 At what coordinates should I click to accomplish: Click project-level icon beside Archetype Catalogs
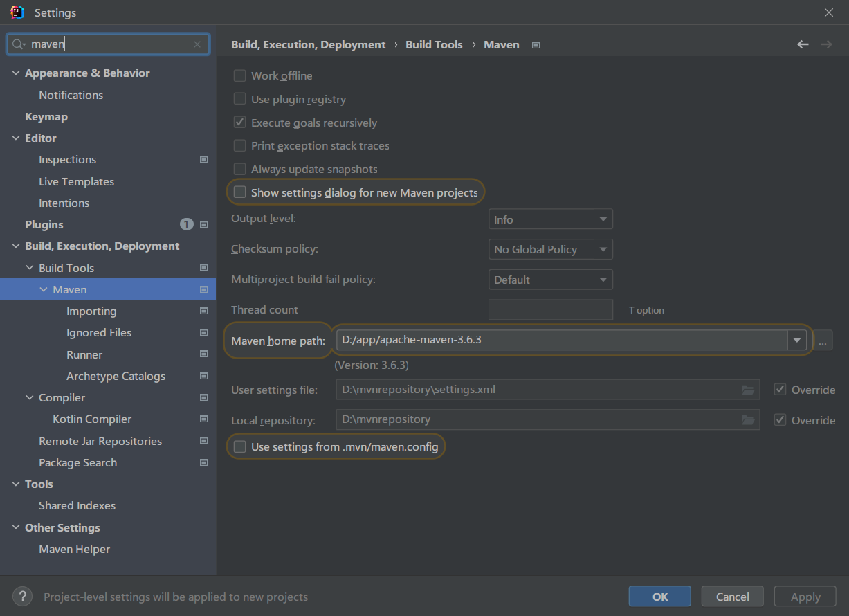coord(203,376)
